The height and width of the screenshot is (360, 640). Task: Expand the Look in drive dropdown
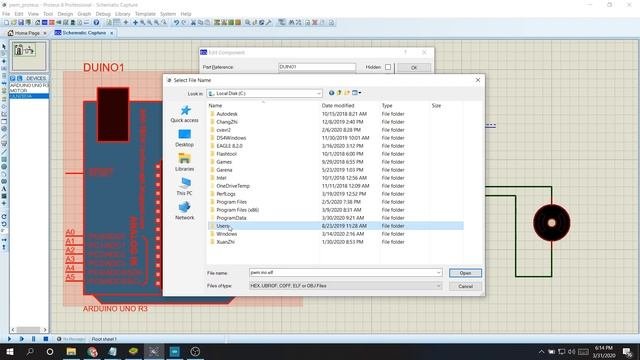click(x=318, y=93)
